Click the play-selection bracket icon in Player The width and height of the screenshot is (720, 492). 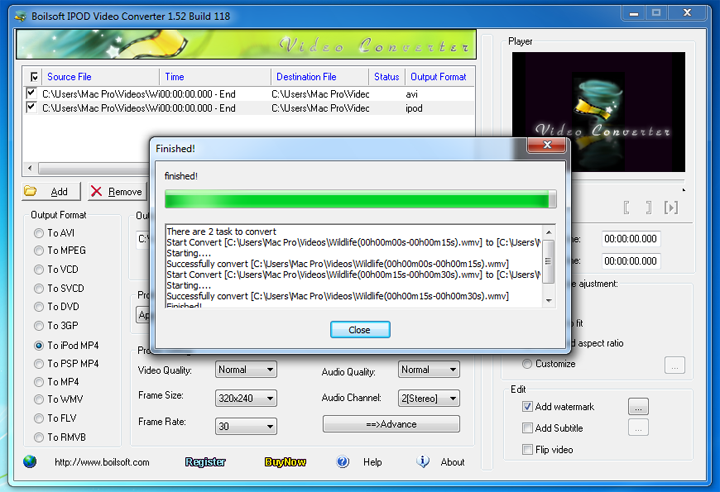click(671, 207)
